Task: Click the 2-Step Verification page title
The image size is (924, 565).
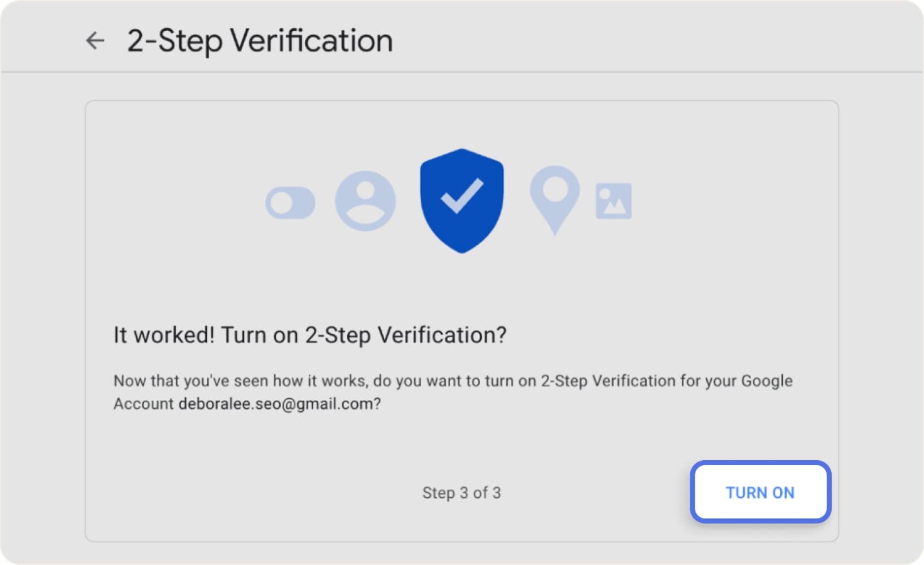Action: [x=259, y=40]
